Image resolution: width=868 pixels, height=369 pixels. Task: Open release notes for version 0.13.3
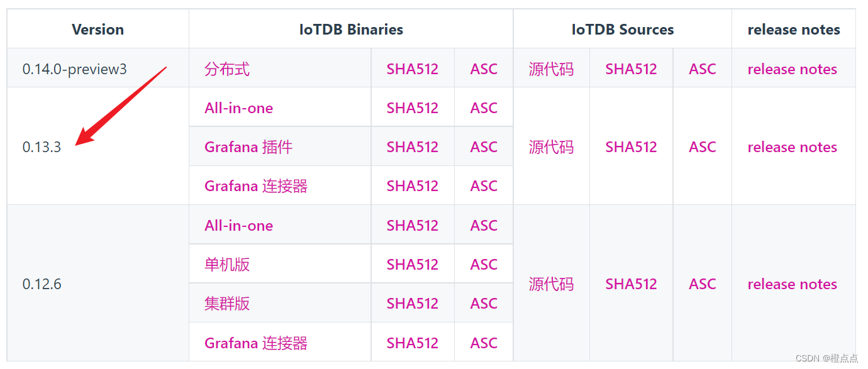click(x=792, y=146)
